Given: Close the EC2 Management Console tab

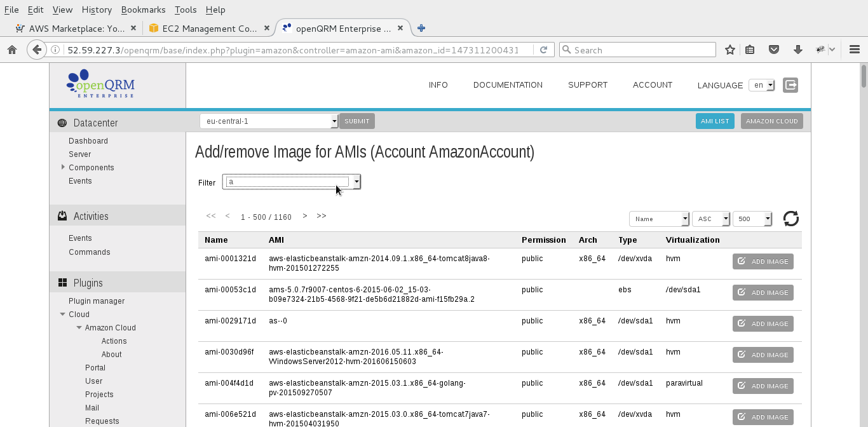Looking at the screenshot, I should pos(267,28).
